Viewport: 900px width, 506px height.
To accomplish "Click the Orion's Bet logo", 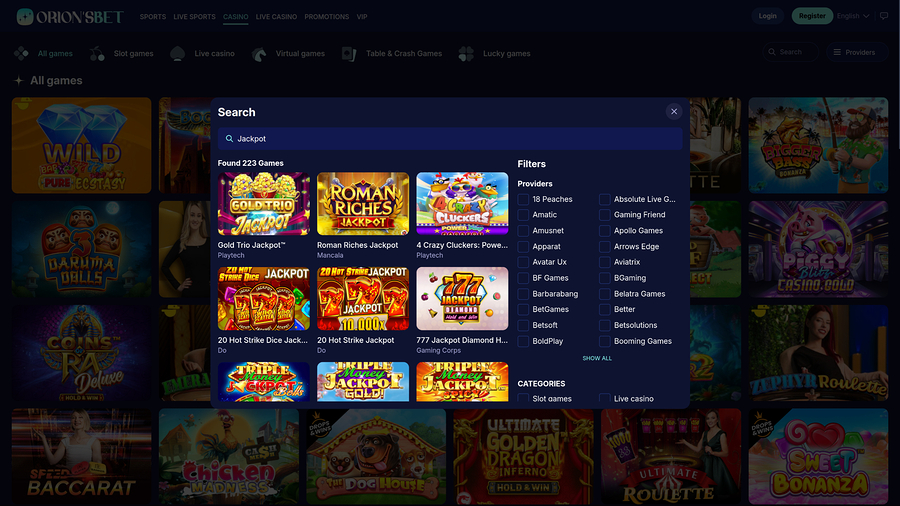I will point(70,17).
